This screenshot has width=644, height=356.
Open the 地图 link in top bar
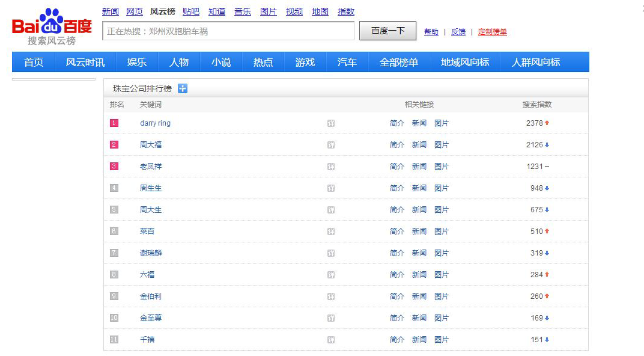[320, 11]
